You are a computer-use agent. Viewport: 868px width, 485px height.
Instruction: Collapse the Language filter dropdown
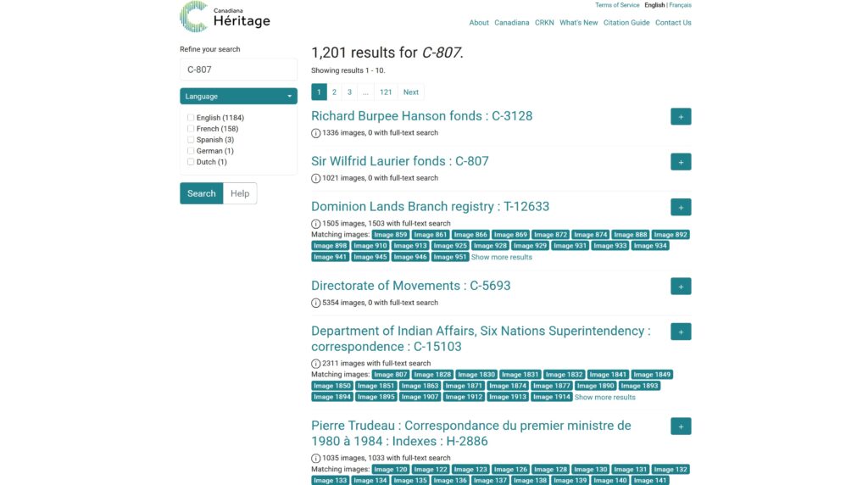click(x=238, y=97)
